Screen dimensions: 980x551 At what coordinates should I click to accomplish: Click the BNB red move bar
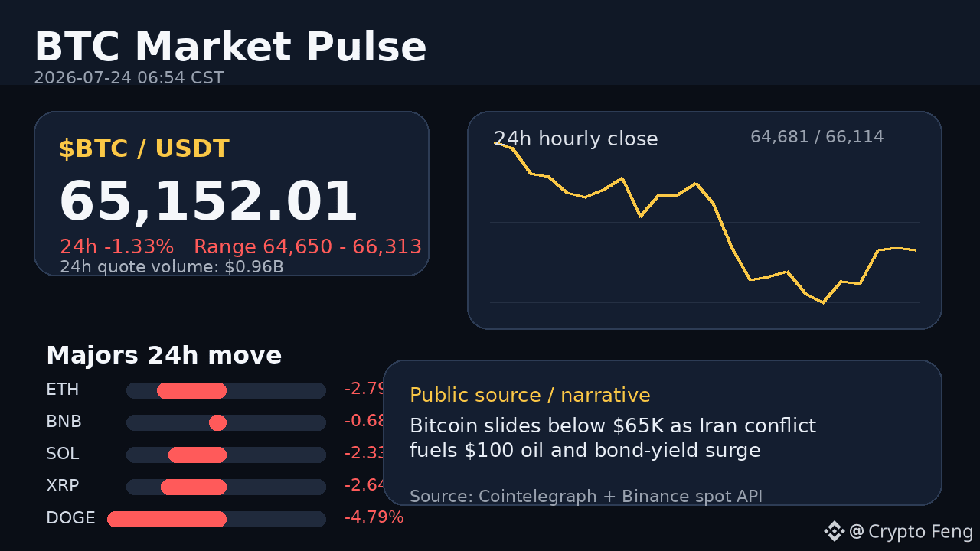(217, 423)
